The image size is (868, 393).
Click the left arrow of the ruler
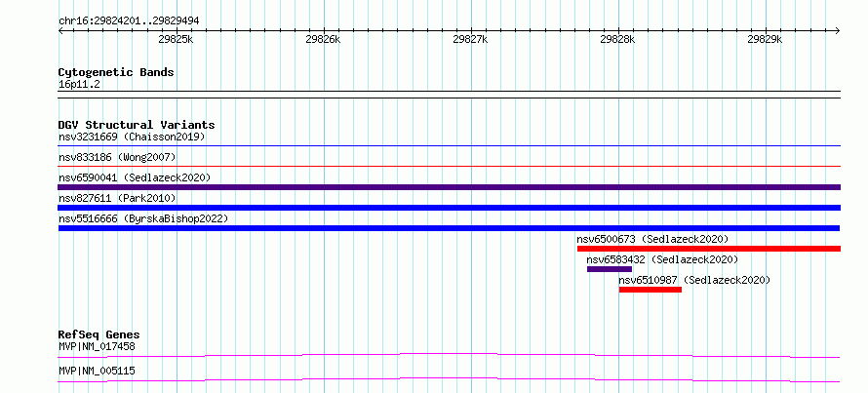60,30
